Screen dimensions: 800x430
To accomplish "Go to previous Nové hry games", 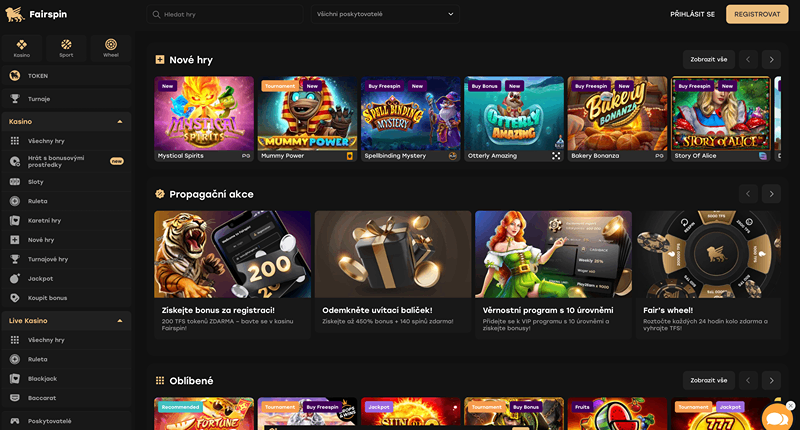I will 748,60.
